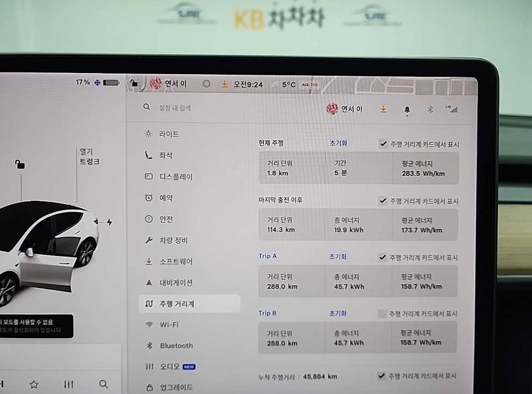
Task: Click the AQI air quality badge
Action: click(x=309, y=84)
